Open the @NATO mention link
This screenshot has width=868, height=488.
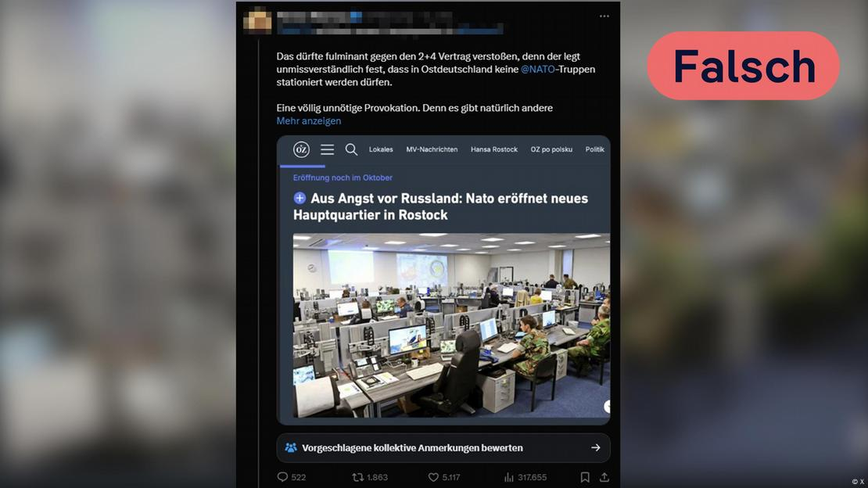537,70
